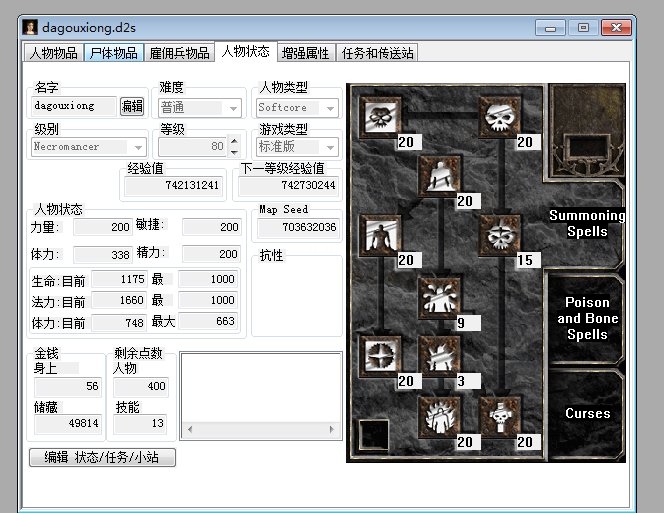Click the current mana field 1660
The height and width of the screenshot is (513, 664).
click(119, 300)
